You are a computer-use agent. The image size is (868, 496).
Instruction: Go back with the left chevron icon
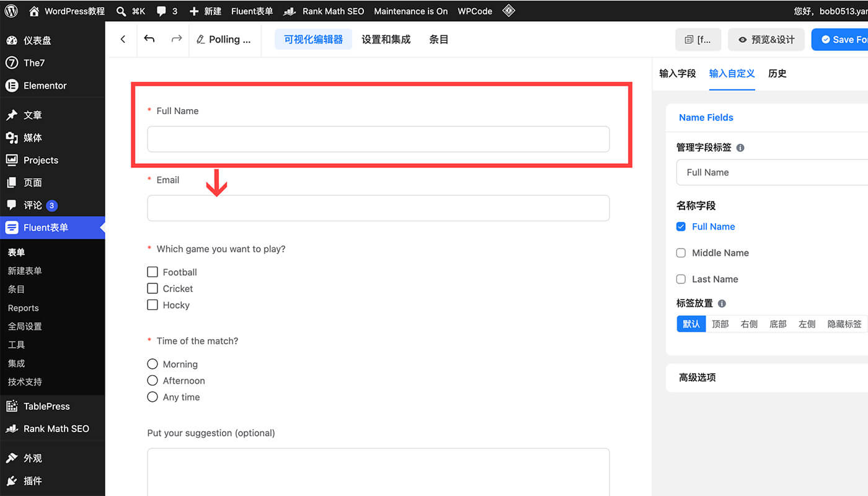tap(123, 39)
